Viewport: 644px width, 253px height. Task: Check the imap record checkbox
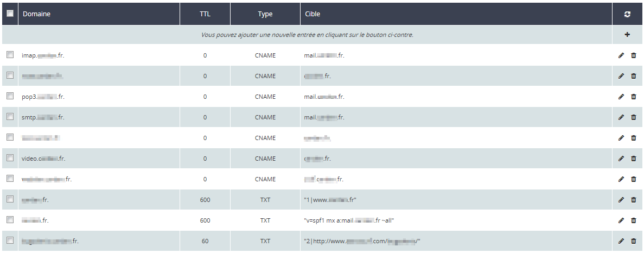10,55
